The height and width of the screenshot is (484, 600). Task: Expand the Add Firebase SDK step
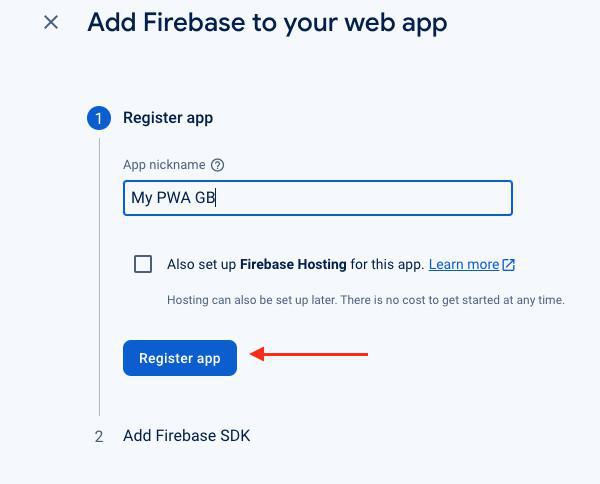[186, 436]
